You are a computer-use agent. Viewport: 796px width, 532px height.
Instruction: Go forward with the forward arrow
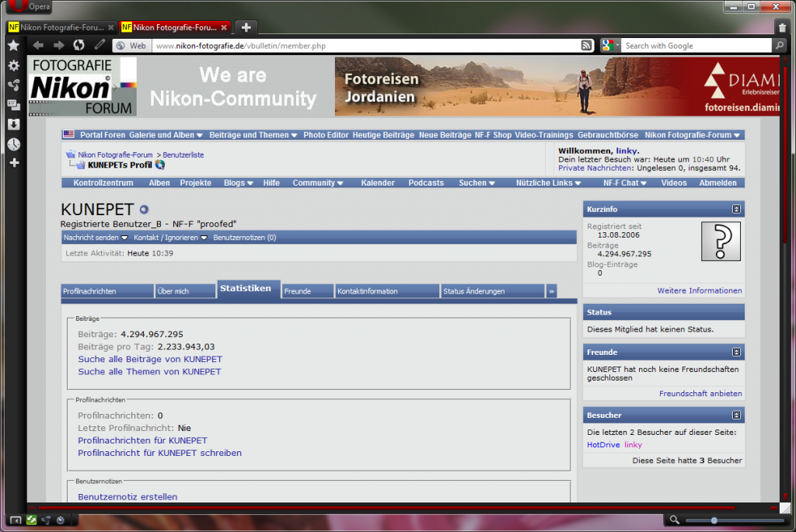tap(59, 46)
